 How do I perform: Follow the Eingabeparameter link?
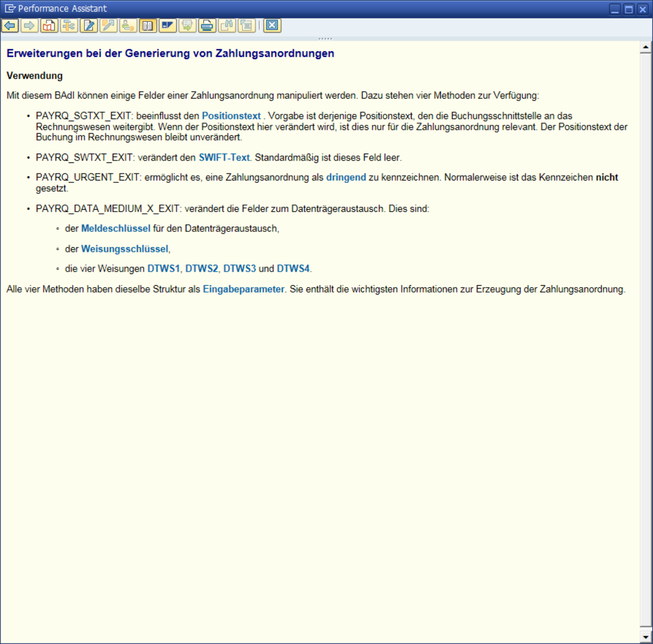243,289
